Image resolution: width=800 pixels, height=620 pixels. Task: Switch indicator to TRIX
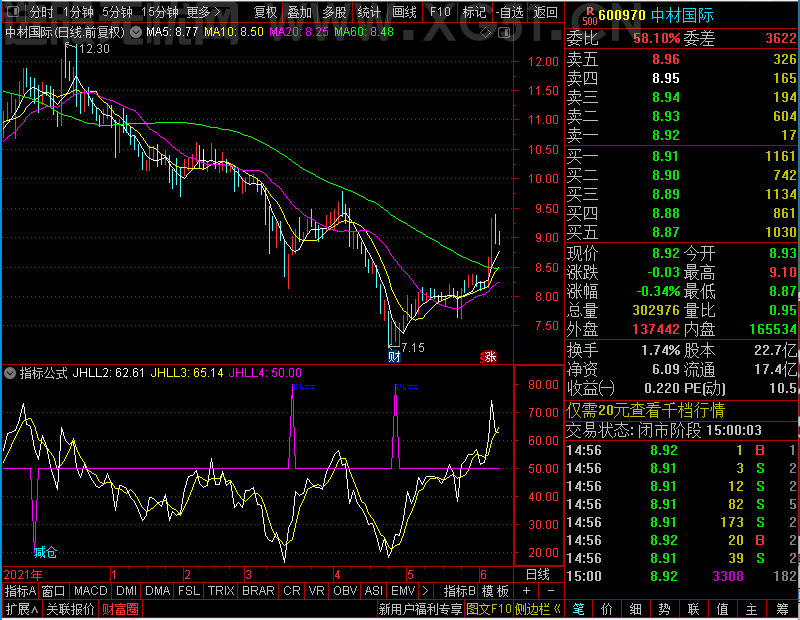[x=221, y=591]
